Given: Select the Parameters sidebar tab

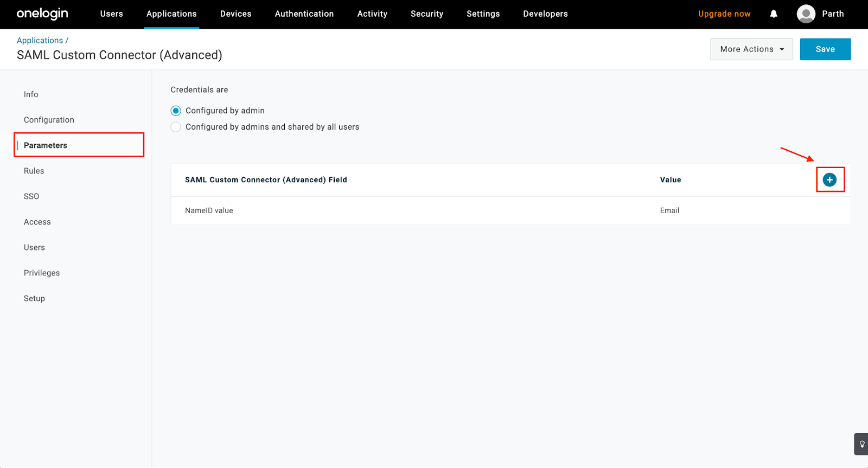Looking at the screenshot, I should point(46,145).
